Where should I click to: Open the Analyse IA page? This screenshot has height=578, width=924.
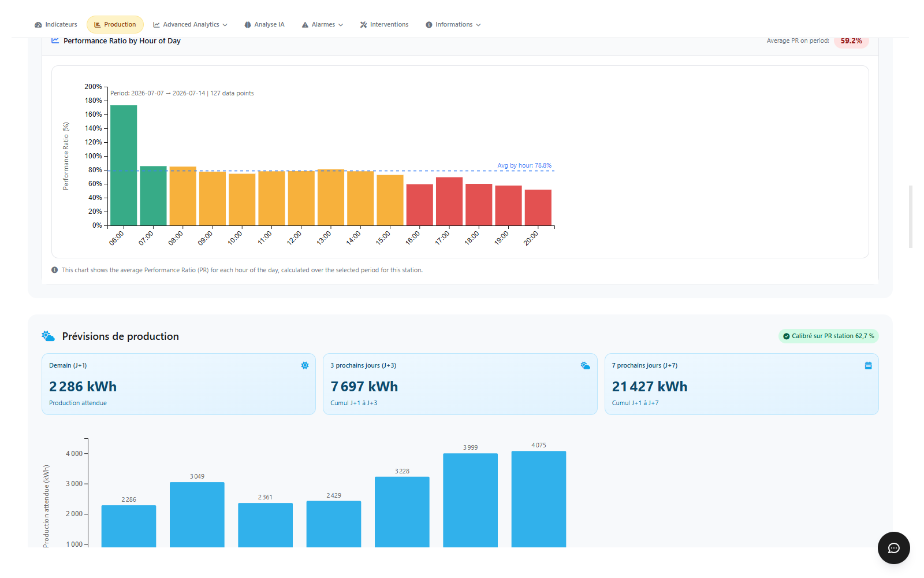pyautogui.click(x=264, y=24)
